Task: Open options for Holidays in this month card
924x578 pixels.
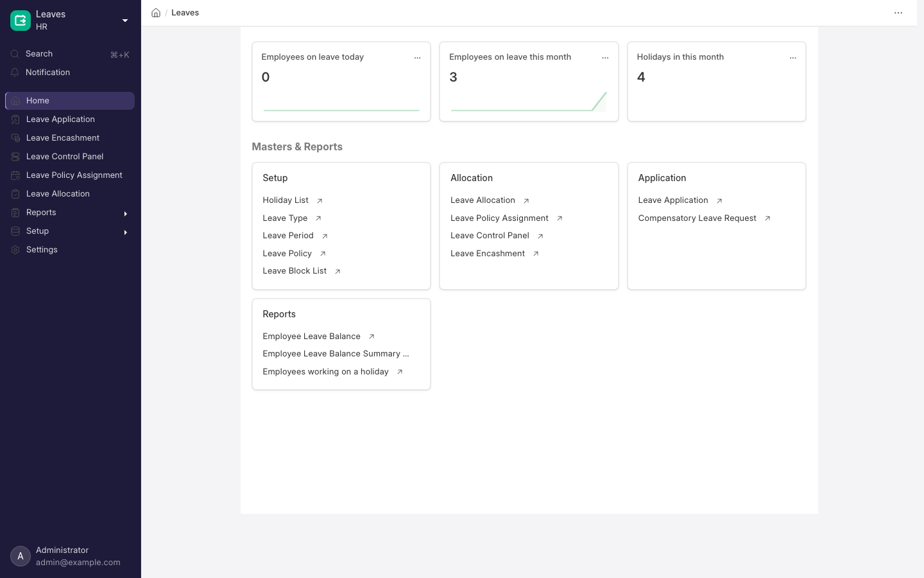Action: [x=793, y=58]
